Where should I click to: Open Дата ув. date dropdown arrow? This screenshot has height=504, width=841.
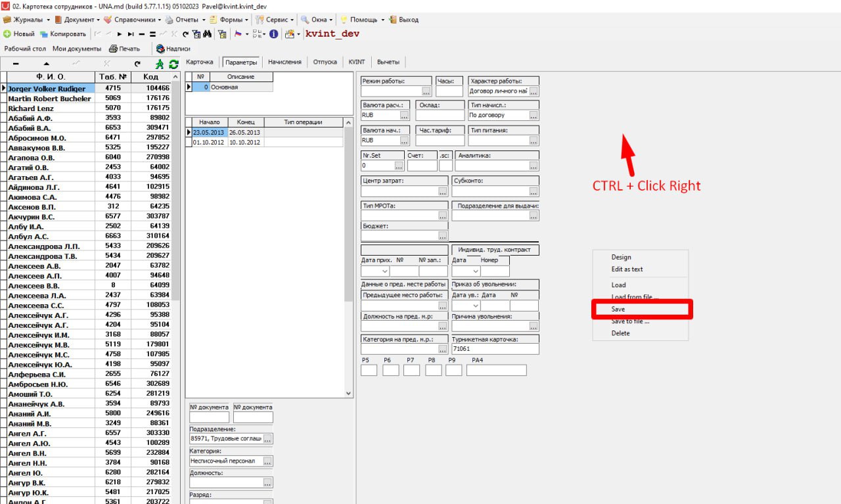[x=475, y=306]
